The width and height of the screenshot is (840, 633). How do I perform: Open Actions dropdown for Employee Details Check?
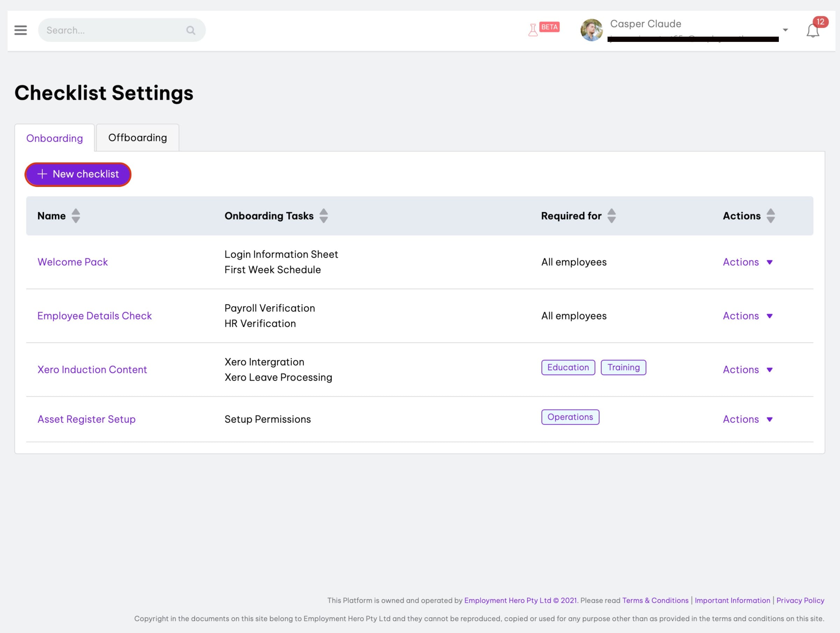click(748, 316)
